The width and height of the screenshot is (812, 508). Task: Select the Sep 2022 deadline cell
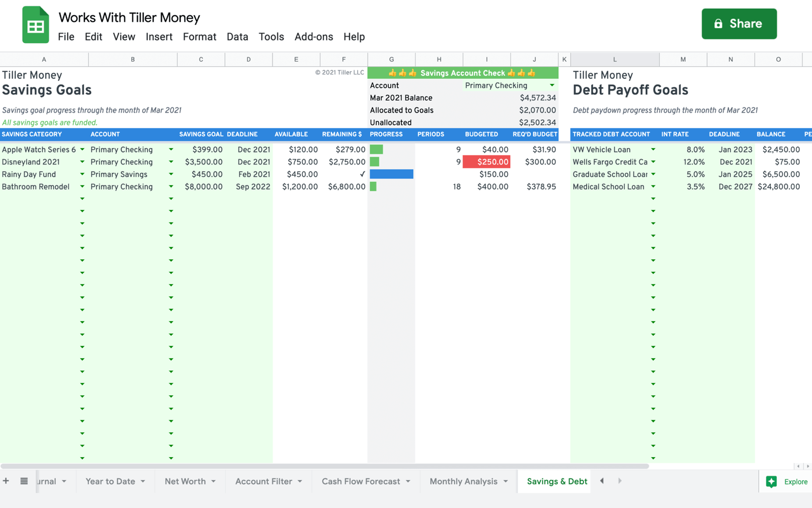coord(249,186)
